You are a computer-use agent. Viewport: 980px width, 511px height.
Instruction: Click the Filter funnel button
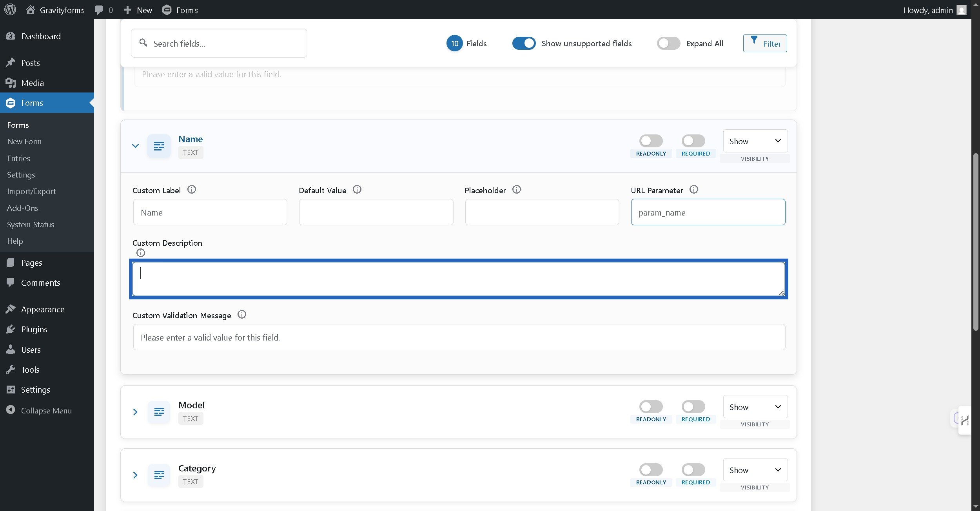[764, 43]
